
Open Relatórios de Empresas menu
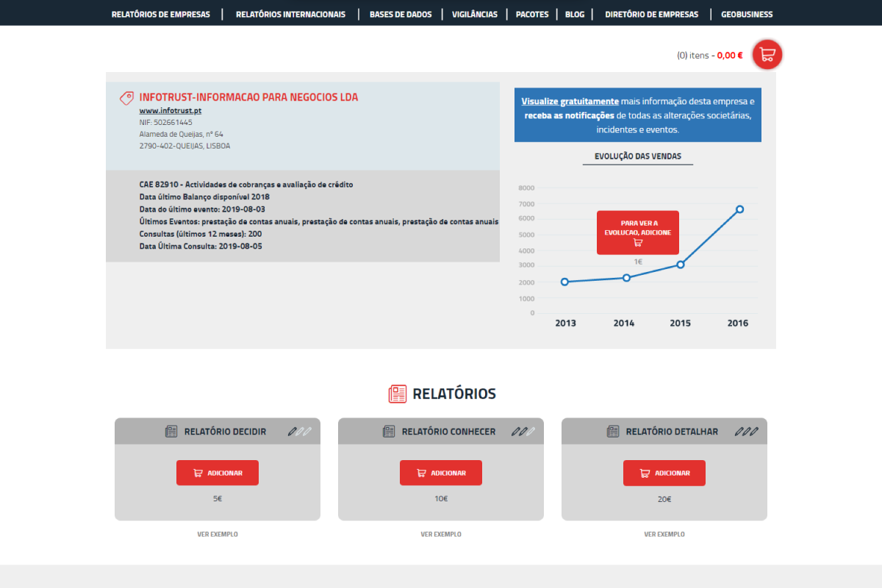pyautogui.click(x=160, y=14)
